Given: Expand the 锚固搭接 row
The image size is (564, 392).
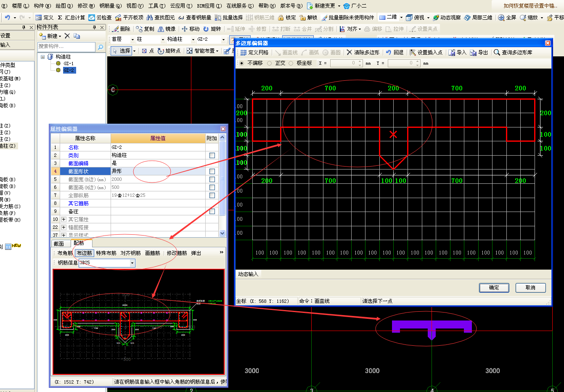Looking at the screenshot, I should tap(64, 227).
